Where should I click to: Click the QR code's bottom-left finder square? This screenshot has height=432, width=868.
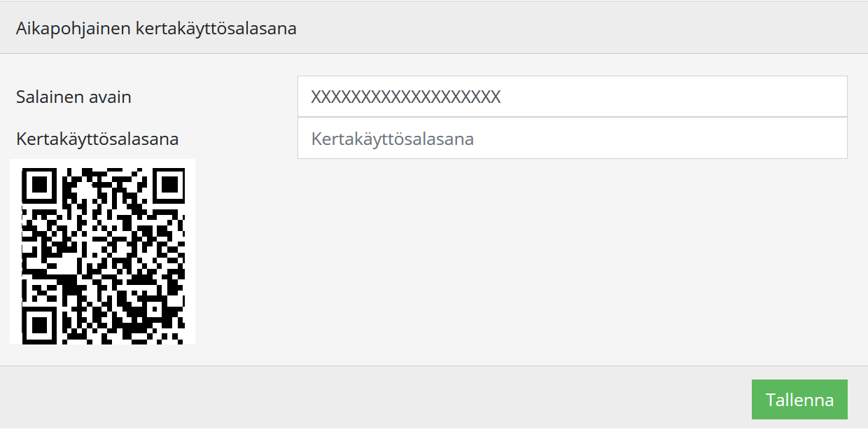pos(40,323)
